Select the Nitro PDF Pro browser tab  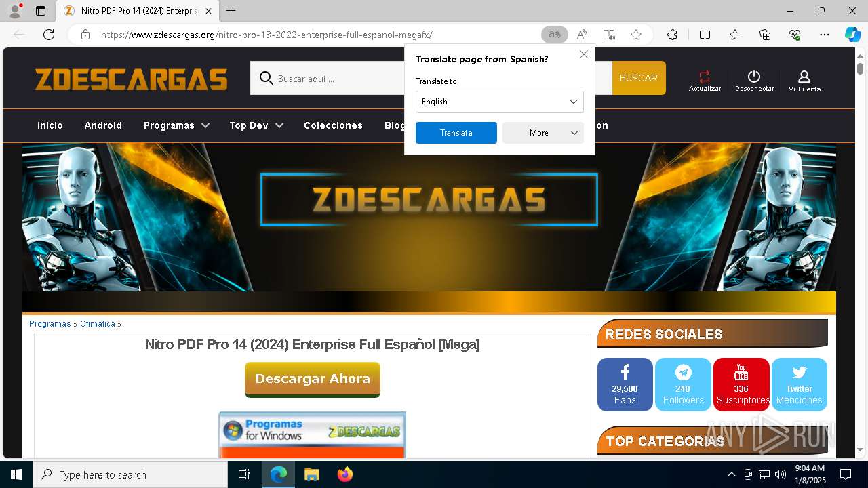pyautogui.click(x=139, y=11)
